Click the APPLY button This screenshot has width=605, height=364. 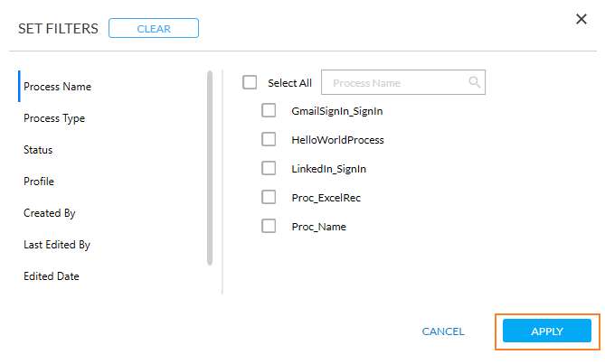(x=547, y=331)
